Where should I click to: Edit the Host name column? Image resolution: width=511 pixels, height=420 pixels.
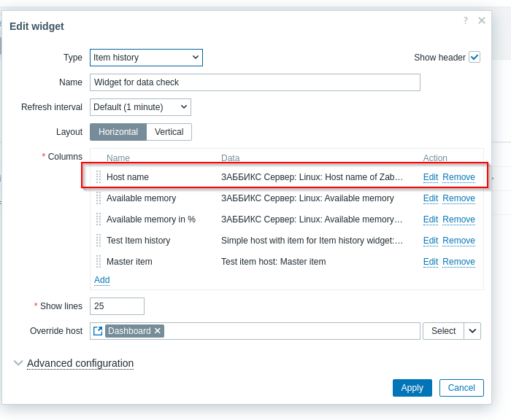[431, 177]
